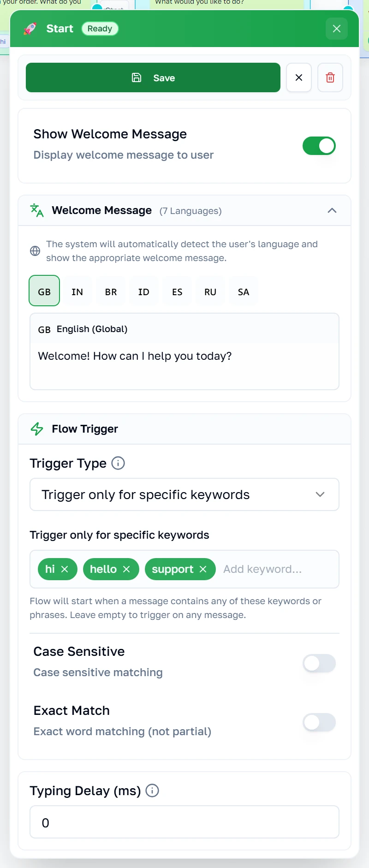Click the red trash delete icon
Viewport: 369px width, 868px height.
click(x=330, y=77)
